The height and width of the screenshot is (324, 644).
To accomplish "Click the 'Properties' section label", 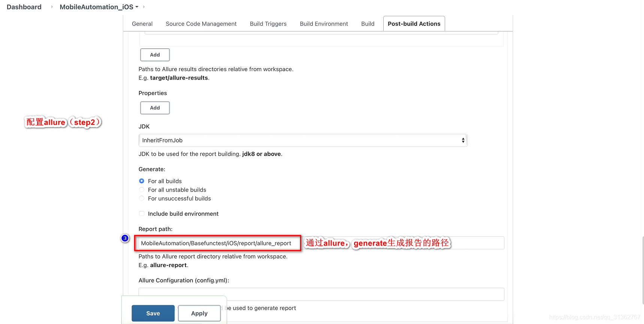I will click(x=152, y=93).
